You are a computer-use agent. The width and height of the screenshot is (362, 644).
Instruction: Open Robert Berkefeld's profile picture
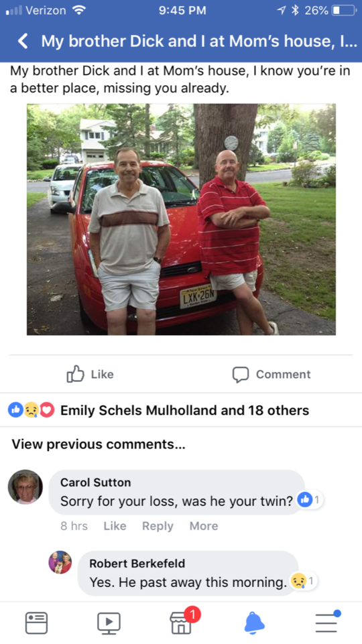(60, 562)
